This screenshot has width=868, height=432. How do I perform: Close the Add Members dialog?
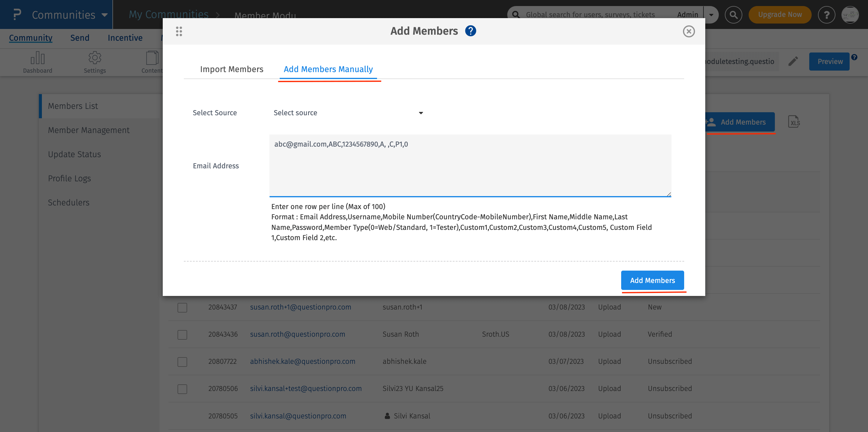tap(688, 31)
